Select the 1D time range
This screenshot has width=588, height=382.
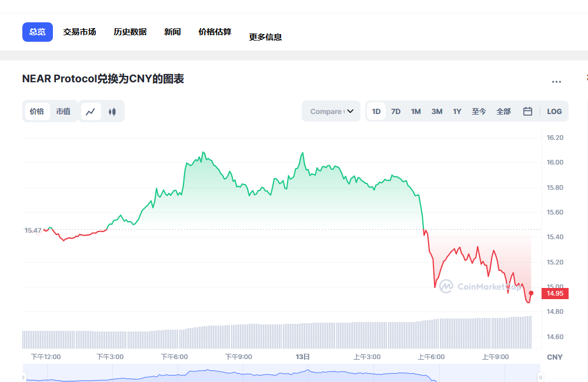(x=376, y=111)
